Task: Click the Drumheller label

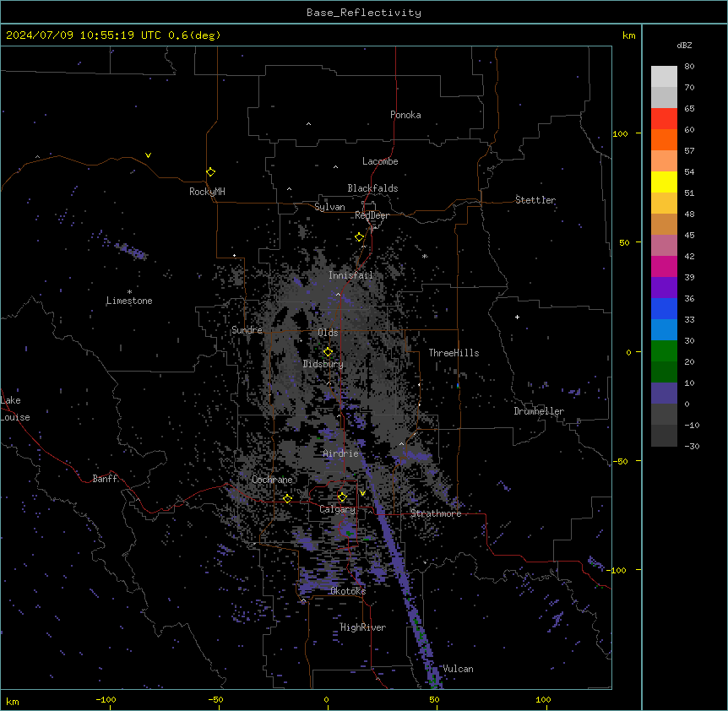Action: click(539, 411)
